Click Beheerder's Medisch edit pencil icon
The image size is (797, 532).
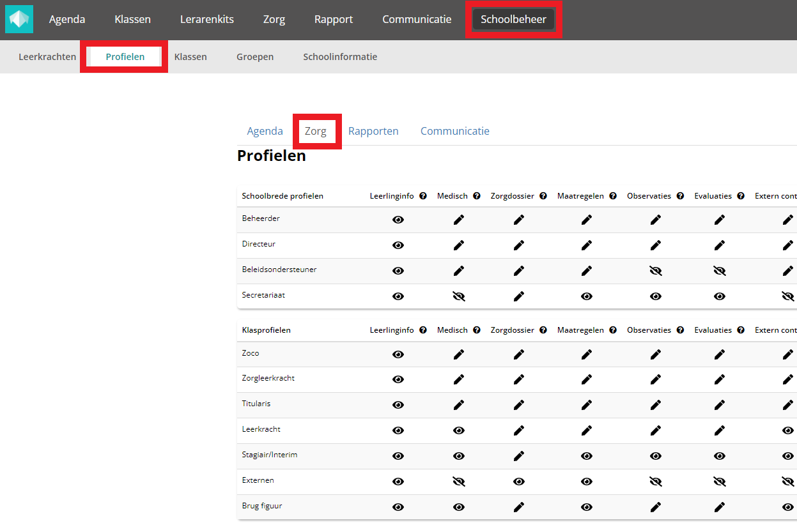click(459, 220)
